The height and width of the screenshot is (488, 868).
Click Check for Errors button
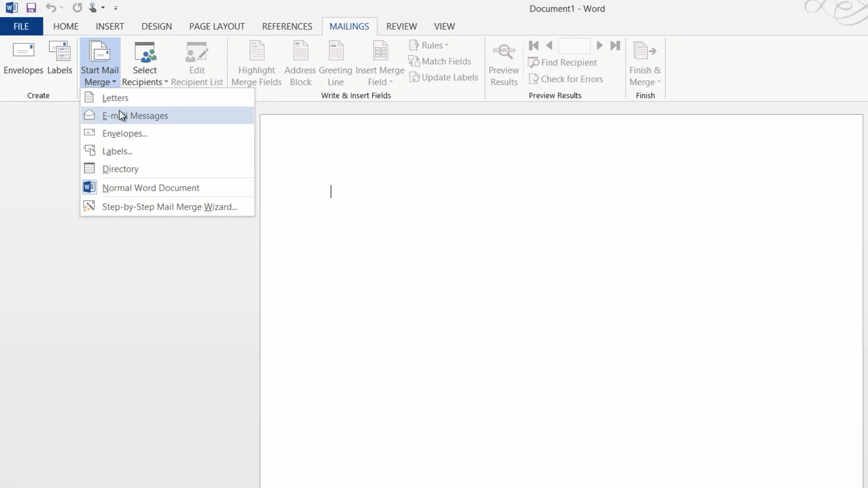pyautogui.click(x=566, y=79)
